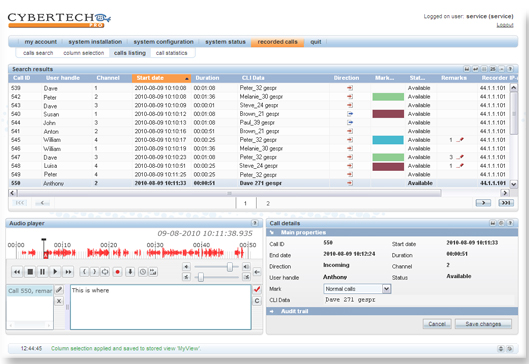Open the system configuration menu
Image resolution: width=529 pixels, height=364 pixels.
[x=163, y=42]
